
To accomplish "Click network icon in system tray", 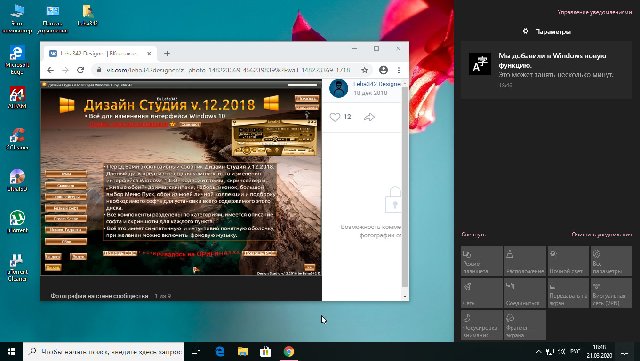I will (x=550, y=352).
